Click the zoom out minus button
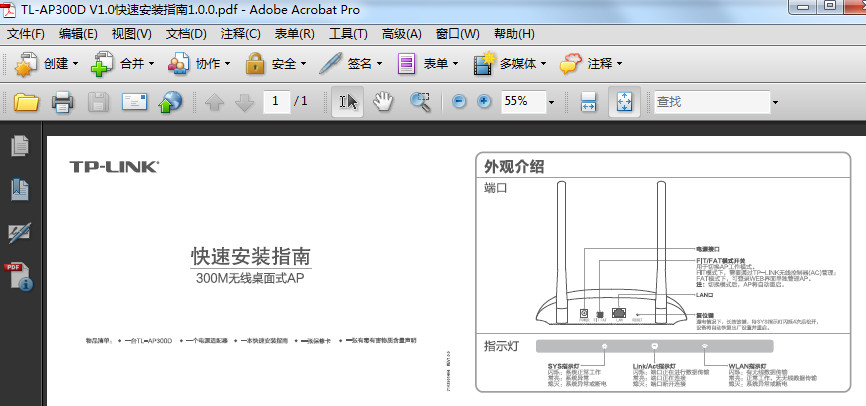The width and height of the screenshot is (866, 406). [x=459, y=102]
